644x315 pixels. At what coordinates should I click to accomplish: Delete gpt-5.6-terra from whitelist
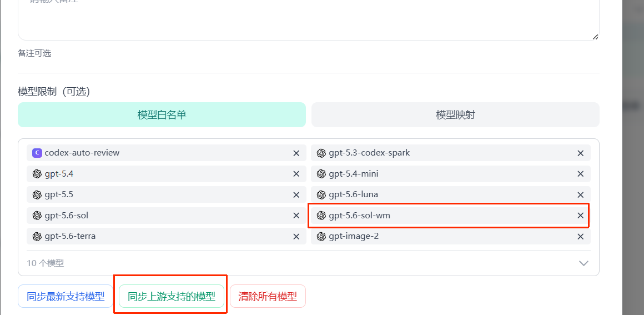click(296, 237)
